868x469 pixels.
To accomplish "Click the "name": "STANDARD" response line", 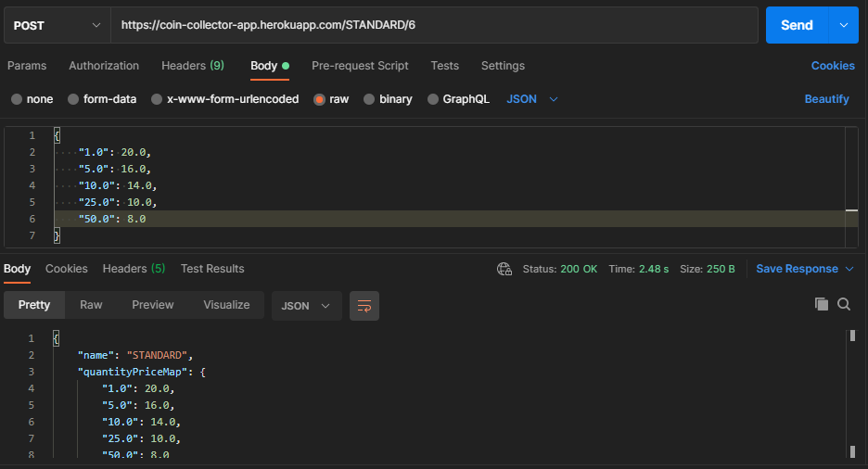I will pos(135,355).
